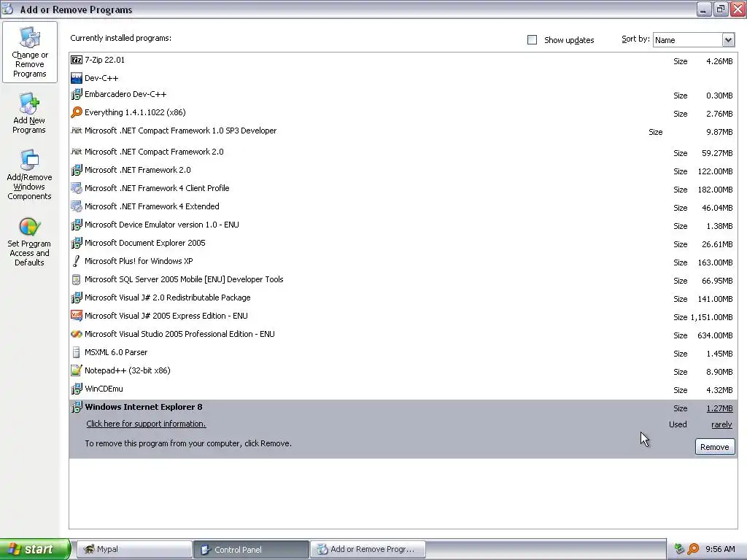Click Microsoft Device Emulator icon
The width and height of the screenshot is (747, 560).
76,225
